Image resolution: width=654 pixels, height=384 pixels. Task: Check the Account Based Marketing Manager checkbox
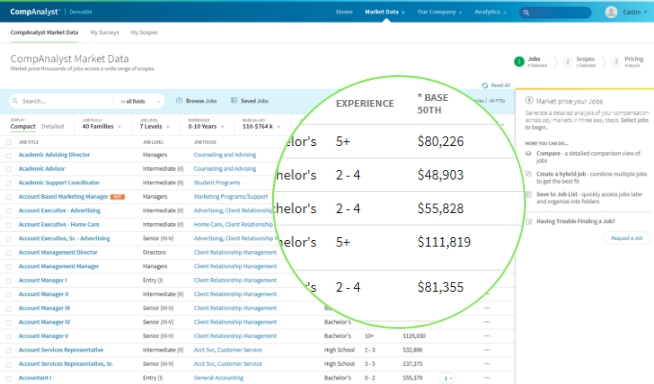(8, 197)
